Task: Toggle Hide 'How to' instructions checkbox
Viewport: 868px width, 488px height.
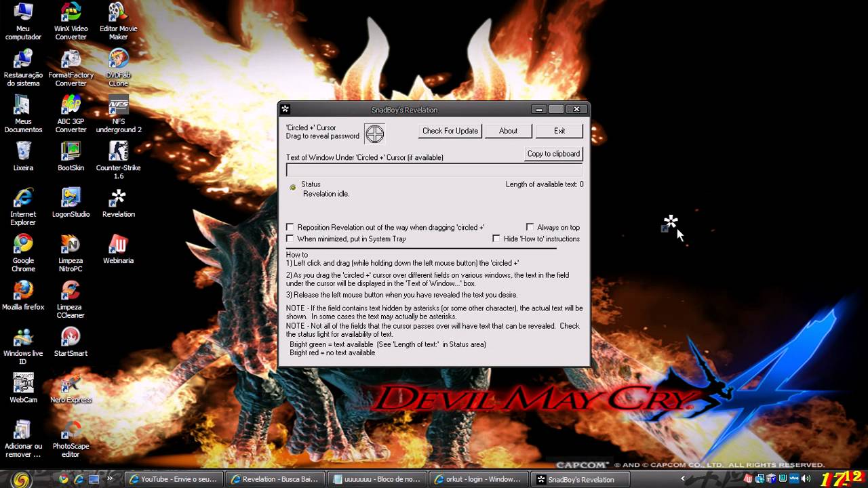Action: pos(496,239)
